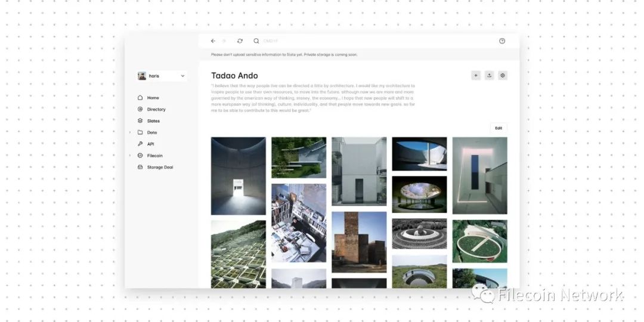Click the Filecoin settings icon
This screenshot has height=322, width=644.
click(x=140, y=156)
